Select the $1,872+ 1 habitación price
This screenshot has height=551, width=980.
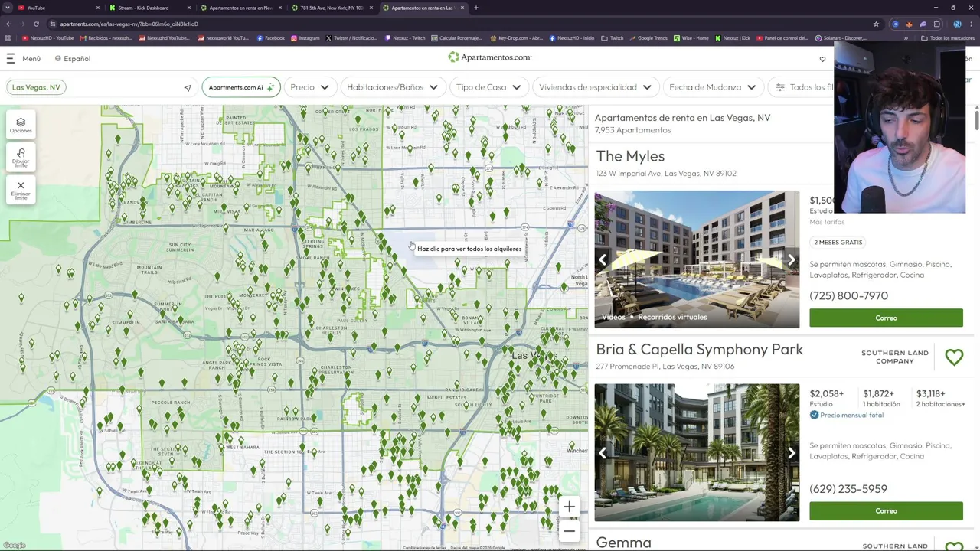[881, 398]
